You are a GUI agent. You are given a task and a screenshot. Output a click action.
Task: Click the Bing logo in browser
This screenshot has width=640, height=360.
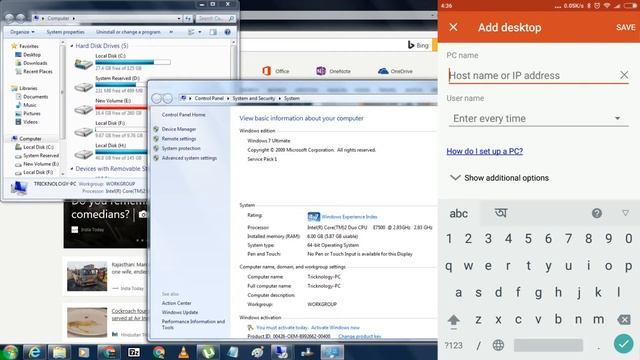tap(418, 45)
